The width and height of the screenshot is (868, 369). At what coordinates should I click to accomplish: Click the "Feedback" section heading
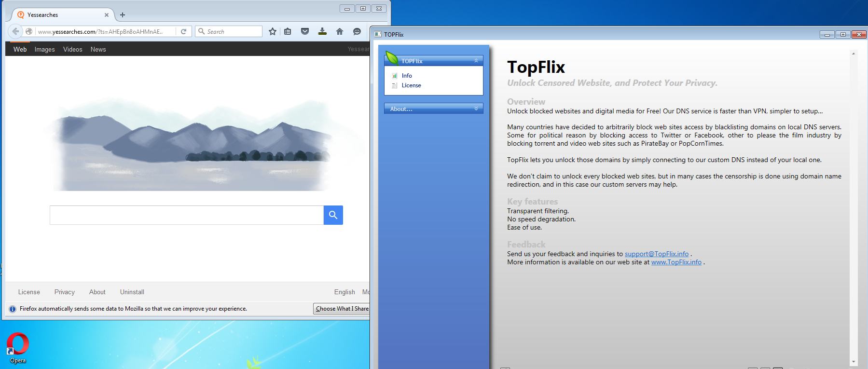tap(526, 245)
